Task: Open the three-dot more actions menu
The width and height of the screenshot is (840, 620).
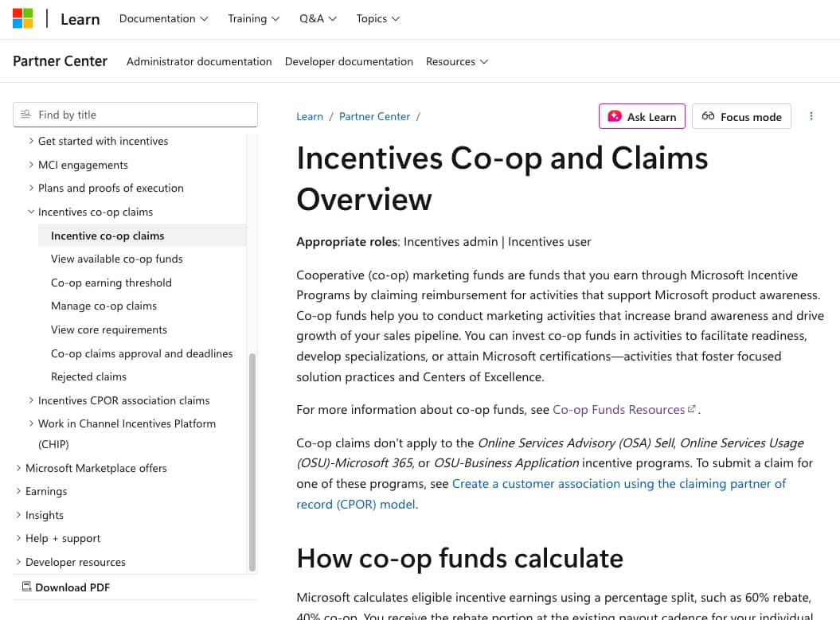Action: tap(811, 116)
